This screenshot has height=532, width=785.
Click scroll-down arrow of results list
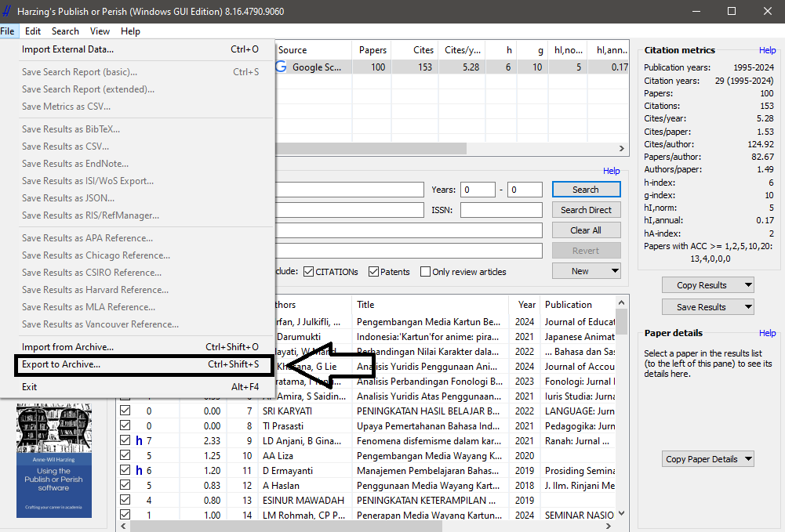click(621, 513)
